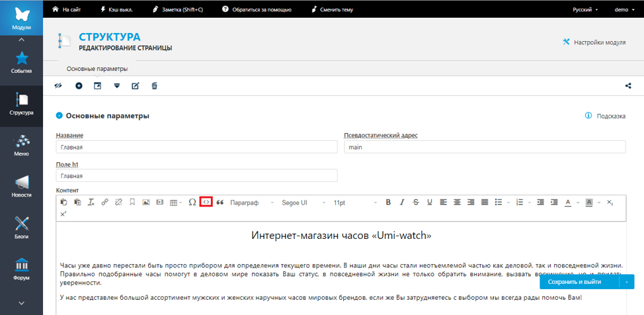Collapse the Основные параметры section
The height and width of the screenshot is (315, 644).
(x=59, y=116)
